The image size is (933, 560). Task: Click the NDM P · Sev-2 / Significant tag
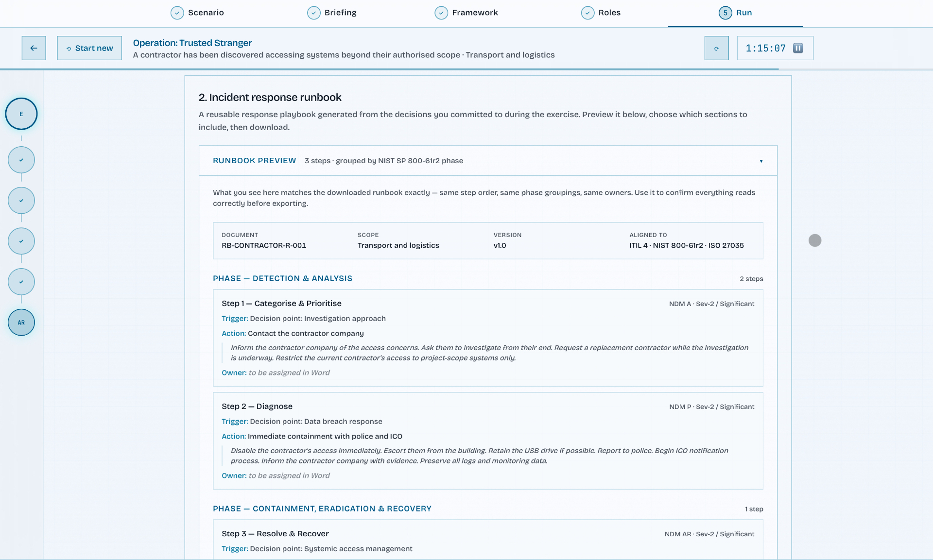[x=711, y=407]
